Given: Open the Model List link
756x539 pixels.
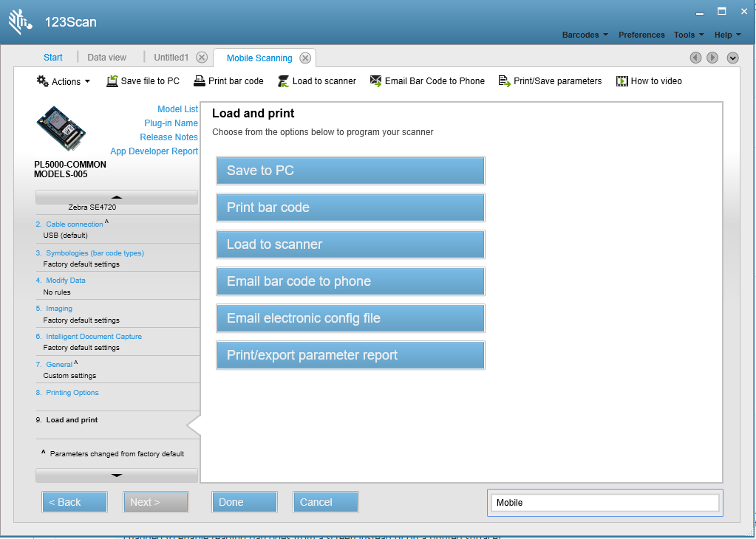Looking at the screenshot, I should pos(177,109).
